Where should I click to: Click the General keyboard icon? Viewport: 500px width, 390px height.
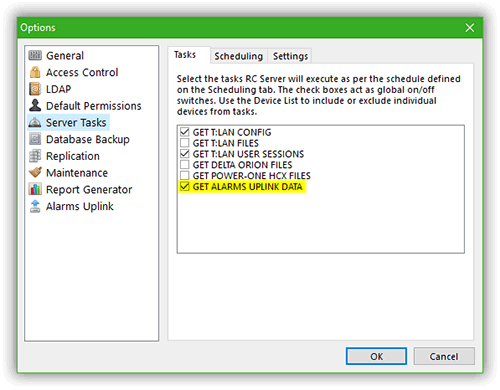pyautogui.click(x=35, y=55)
